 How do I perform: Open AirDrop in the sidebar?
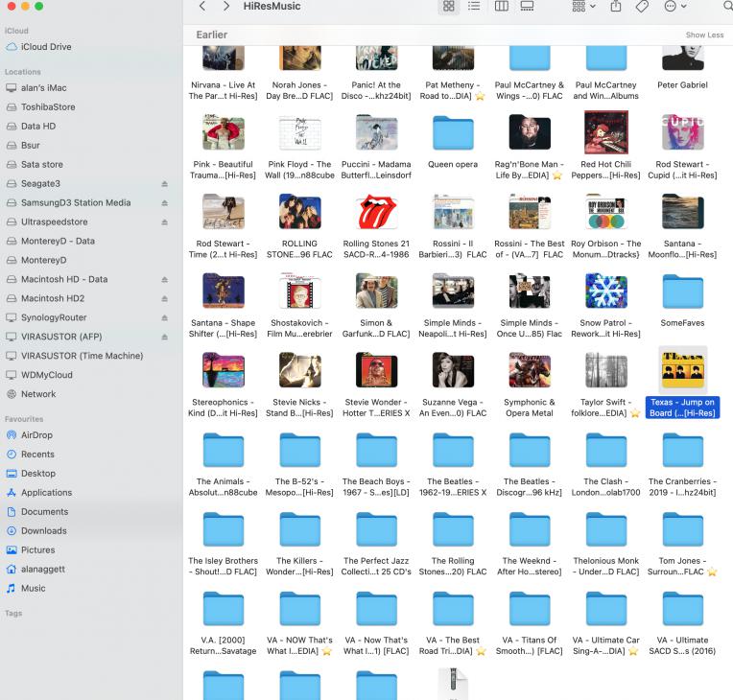point(36,434)
